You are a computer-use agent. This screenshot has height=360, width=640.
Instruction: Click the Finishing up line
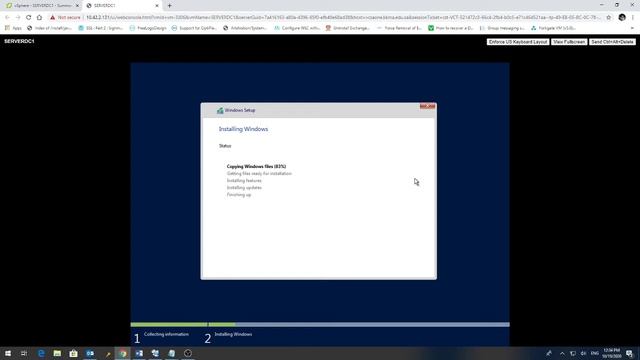point(239,195)
